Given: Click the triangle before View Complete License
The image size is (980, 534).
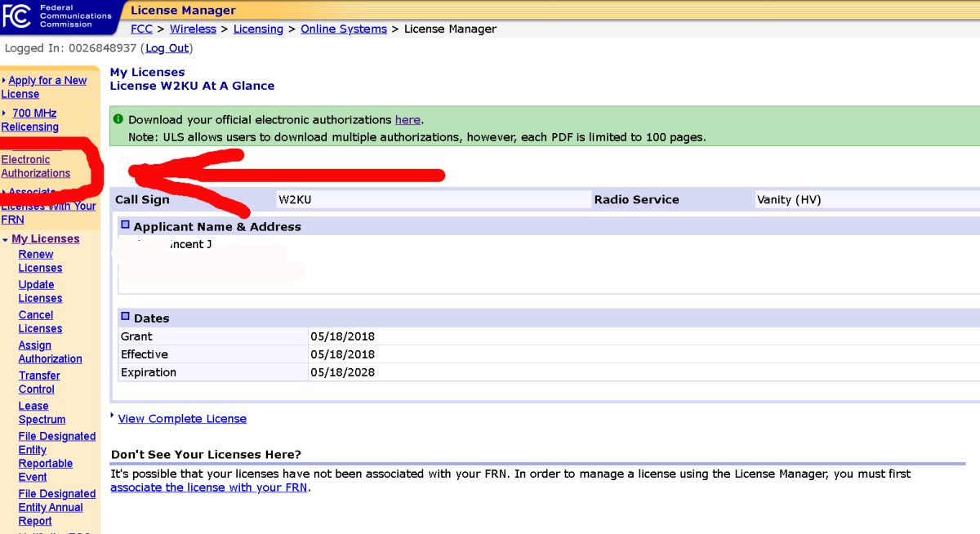Looking at the screenshot, I should [x=113, y=417].
